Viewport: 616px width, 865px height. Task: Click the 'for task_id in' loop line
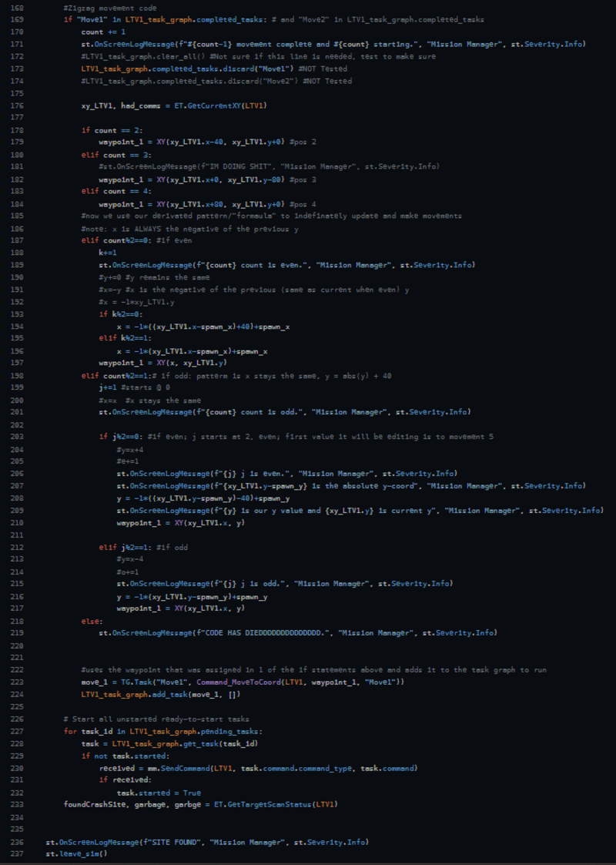coord(162,732)
